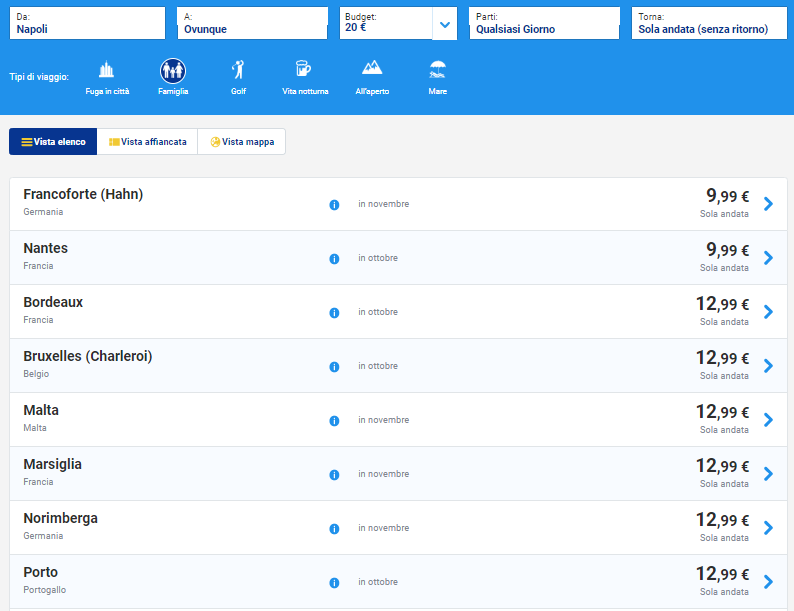Select the Vista elenco view

(x=53, y=142)
